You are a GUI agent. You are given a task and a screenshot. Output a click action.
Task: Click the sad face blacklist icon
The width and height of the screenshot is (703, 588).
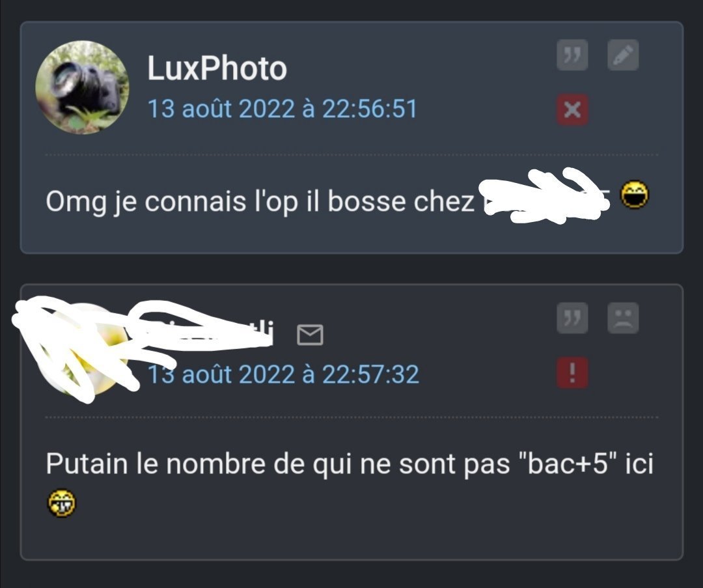click(623, 318)
